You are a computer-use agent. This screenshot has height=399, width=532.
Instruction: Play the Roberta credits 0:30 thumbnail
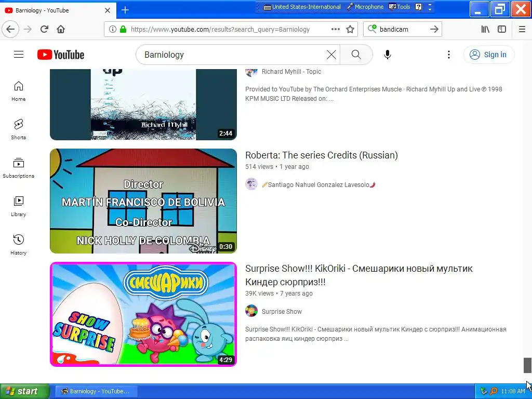pos(143,201)
